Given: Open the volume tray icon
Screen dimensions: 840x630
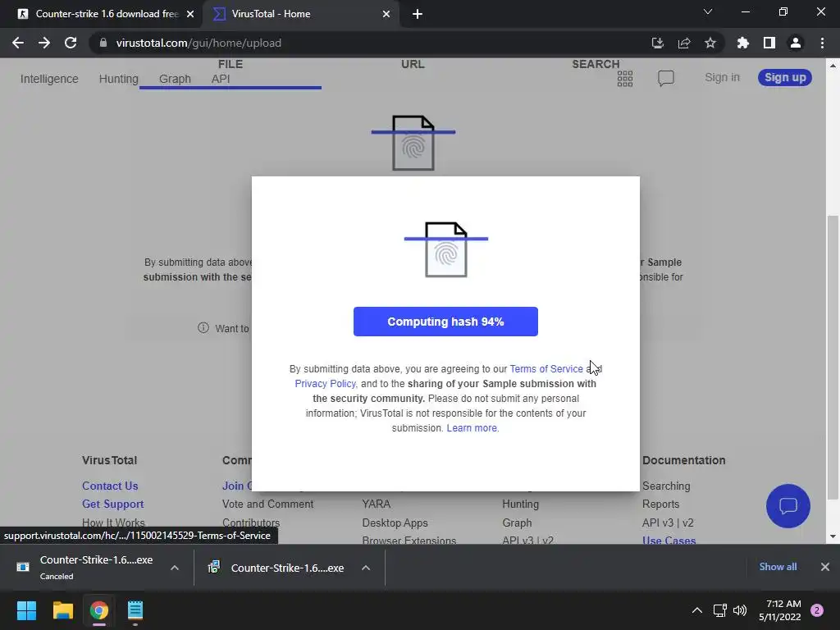Looking at the screenshot, I should point(740,610).
